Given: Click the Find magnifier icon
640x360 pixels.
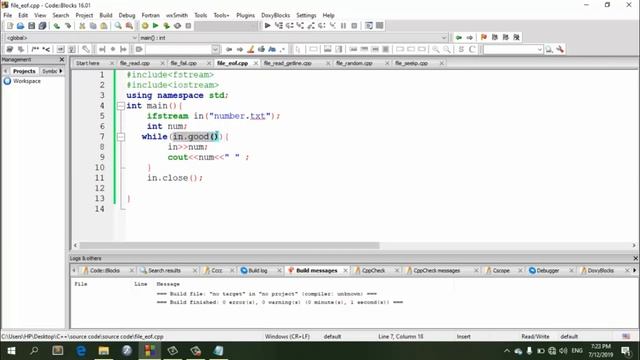Looking at the screenshot, I should 118,26.
